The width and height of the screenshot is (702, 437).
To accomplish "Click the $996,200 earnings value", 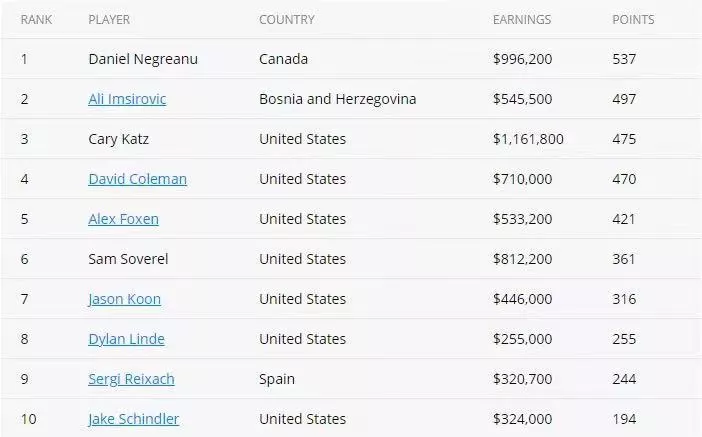I will click(522, 59).
